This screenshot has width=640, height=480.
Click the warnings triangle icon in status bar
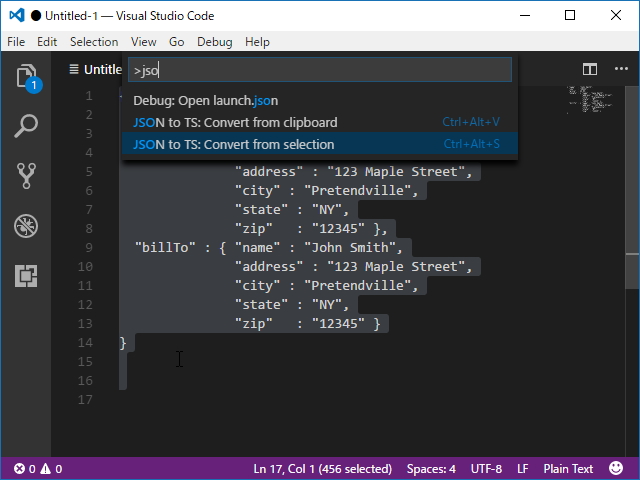tap(46, 469)
